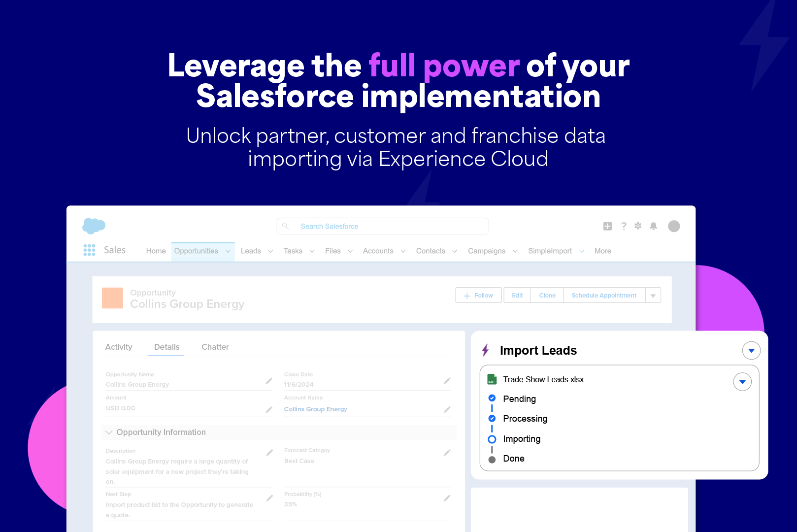797x532 pixels.
Task: Open the Leads navigation tab
Action: [251, 251]
